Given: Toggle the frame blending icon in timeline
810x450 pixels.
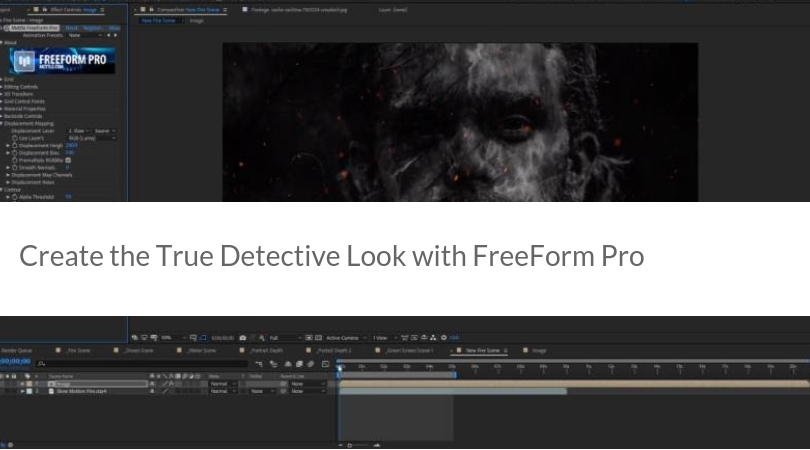Looking at the screenshot, I should click(299, 364).
